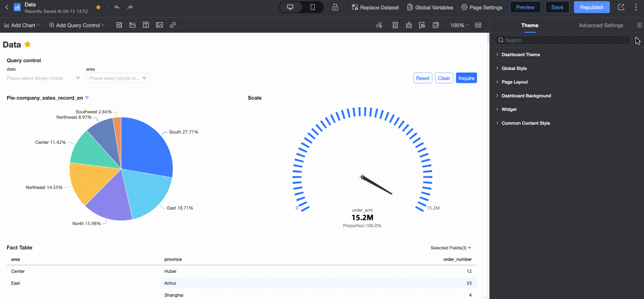Click the star next to Data title
This screenshot has height=299, width=644.
point(28,44)
